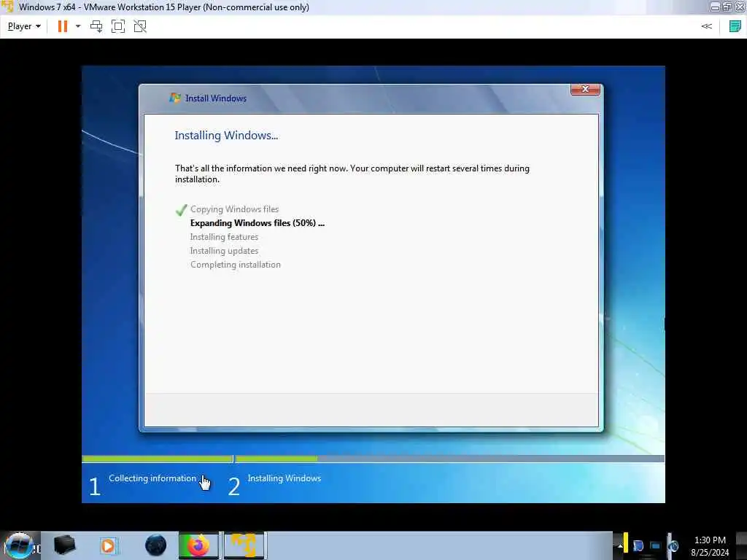Click the blue network tray icon
The height and width of the screenshot is (560, 747).
656,545
